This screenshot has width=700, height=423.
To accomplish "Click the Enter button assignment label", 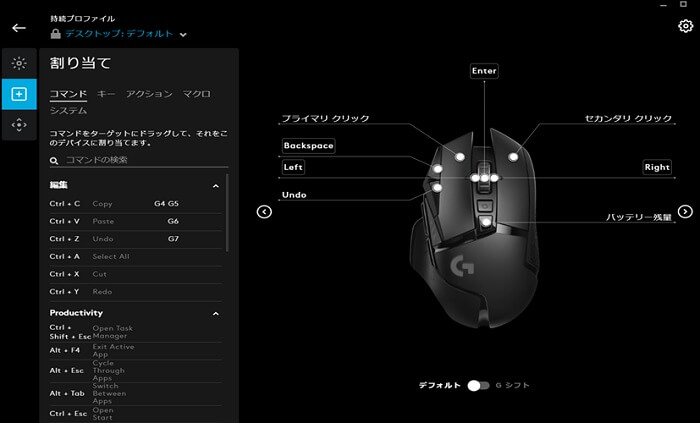I will (x=484, y=71).
